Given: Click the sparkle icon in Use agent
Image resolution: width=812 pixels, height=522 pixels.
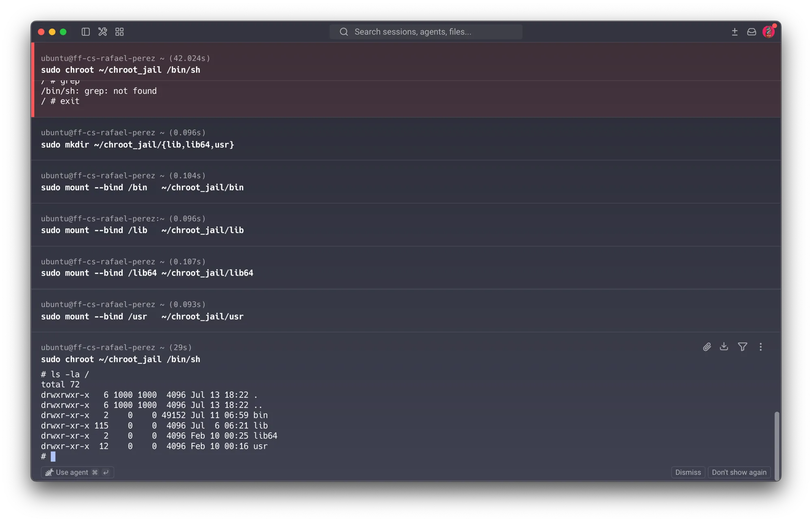Looking at the screenshot, I should 49,472.
